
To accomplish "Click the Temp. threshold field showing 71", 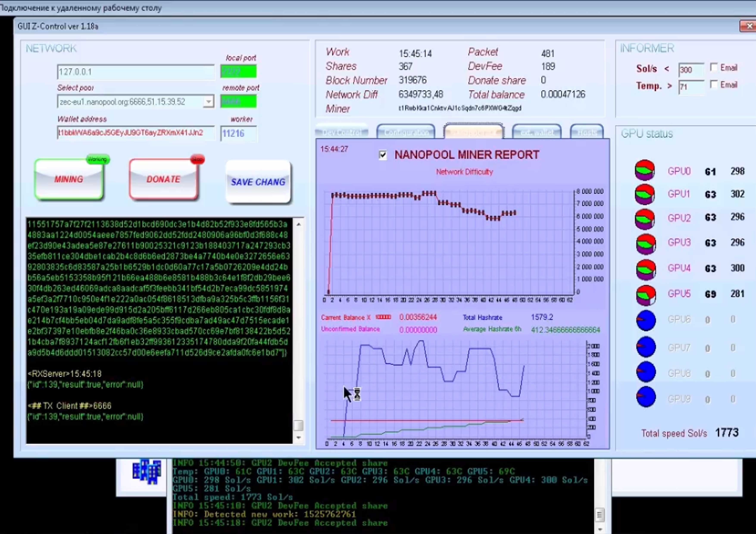I will click(x=691, y=87).
